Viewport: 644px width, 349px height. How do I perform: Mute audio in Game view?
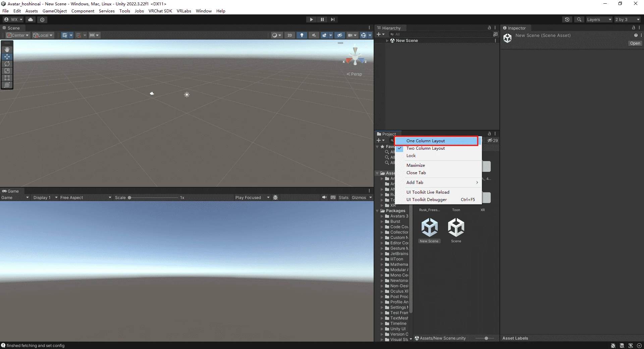[x=324, y=198]
